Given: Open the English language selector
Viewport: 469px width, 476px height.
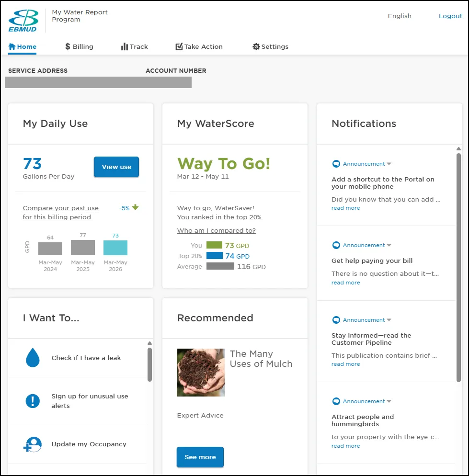Looking at the screenshot, I should tap(400, 16).
